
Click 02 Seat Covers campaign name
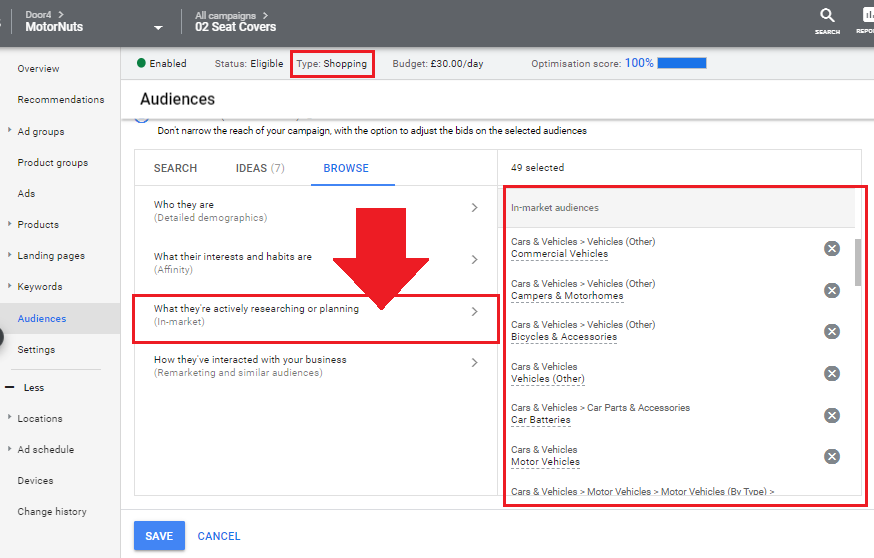(235, 27)
